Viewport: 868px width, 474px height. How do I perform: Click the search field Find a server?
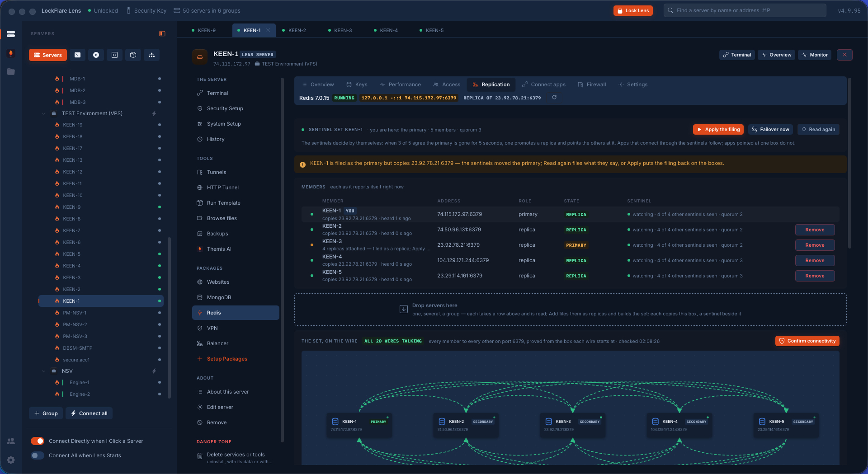coord(745,10)
